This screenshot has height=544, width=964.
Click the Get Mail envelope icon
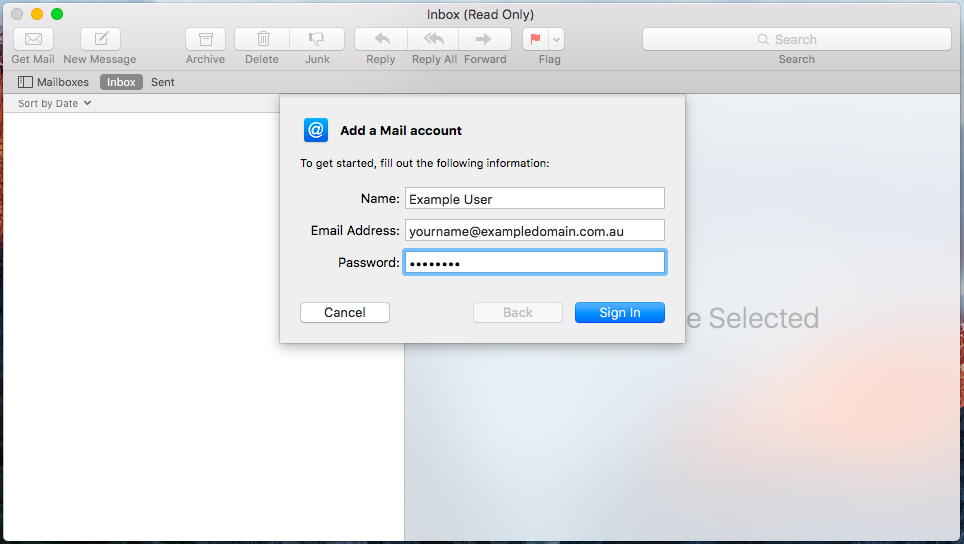(33, 39)
